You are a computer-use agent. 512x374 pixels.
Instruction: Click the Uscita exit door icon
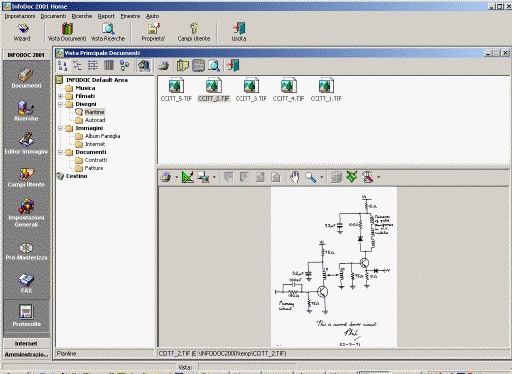coord(239,28)
